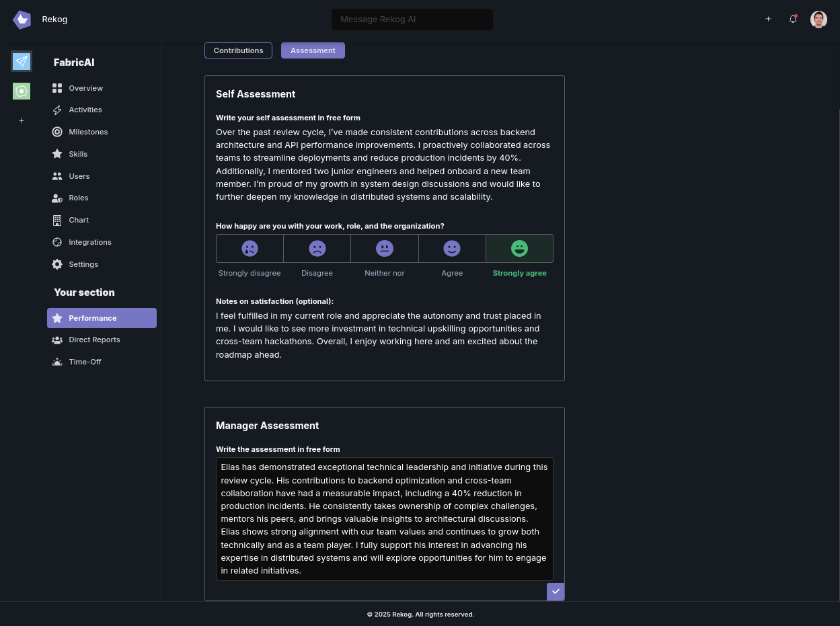840x626 pixels.
Task: Select the Strongly agree green face
Action: tap(519, 249)
